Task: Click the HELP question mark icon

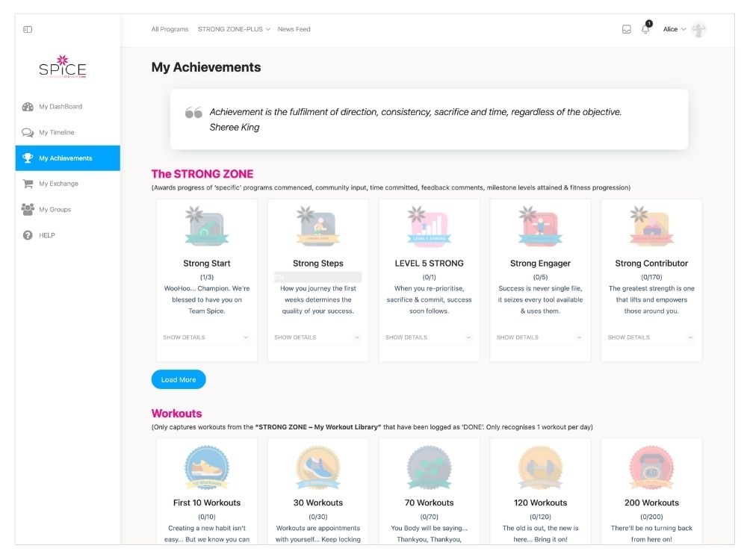Action: click(x=28, y=235)
